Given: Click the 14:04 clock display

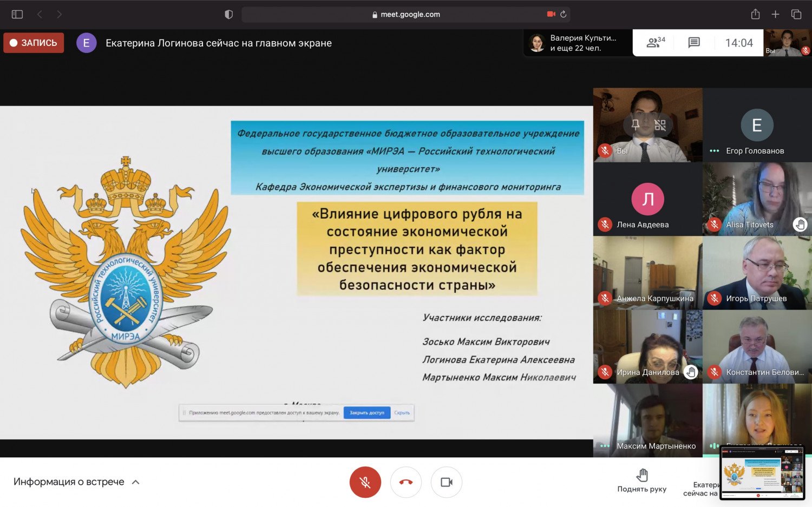Looking at the screenshot, I should pyautogui.click(x=739, y=43).
